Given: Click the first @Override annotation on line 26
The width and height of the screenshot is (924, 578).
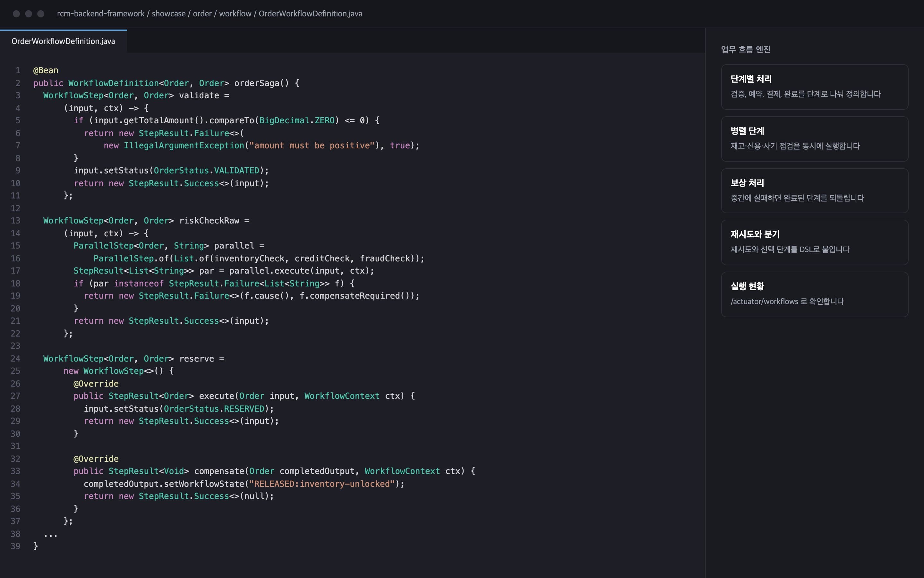Looking at the screenshot, I should (x=96, y=384).
